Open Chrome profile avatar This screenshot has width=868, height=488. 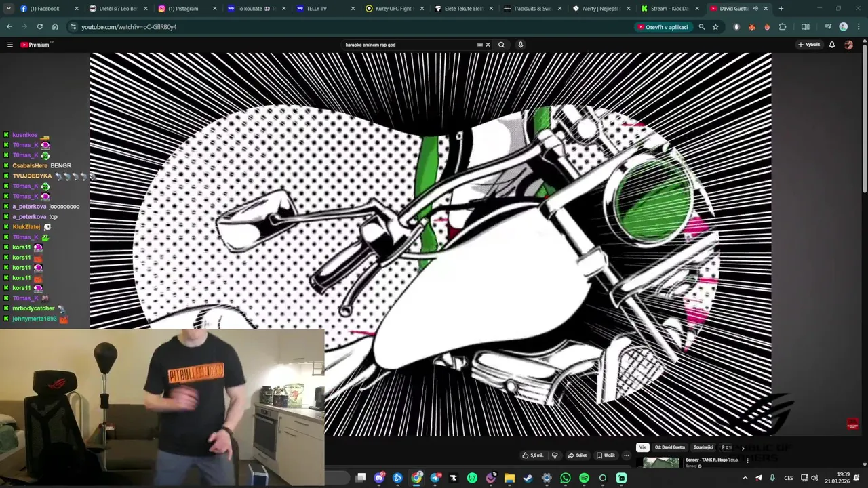(843, 27)
